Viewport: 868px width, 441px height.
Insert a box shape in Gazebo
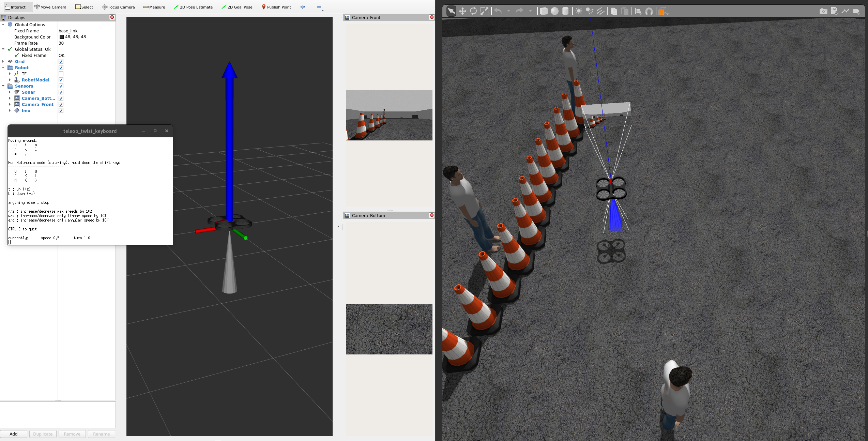(544, 11)
